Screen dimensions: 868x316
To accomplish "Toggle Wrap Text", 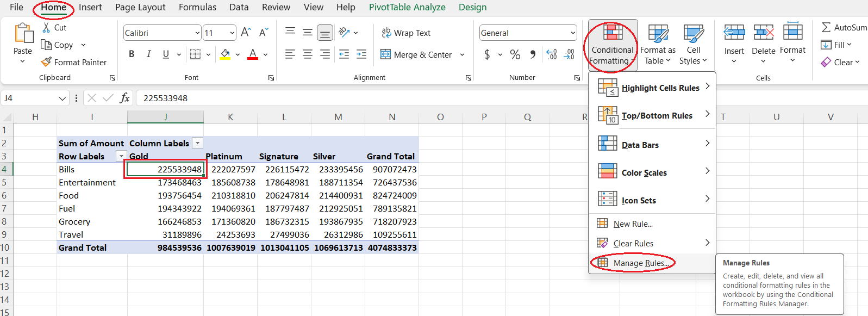I will coord(405,33).
